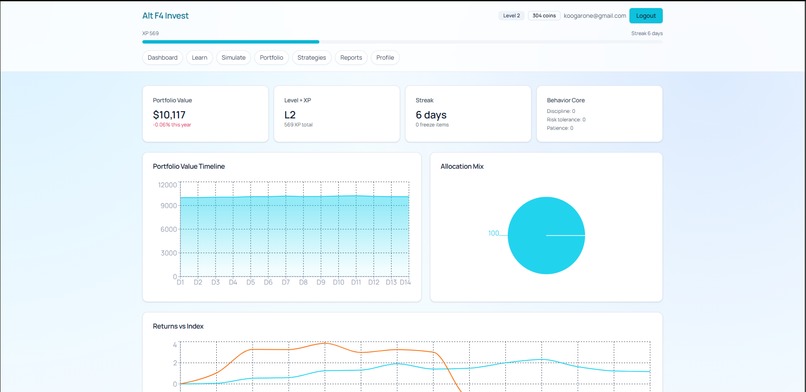Click the Behavior Core heading
The image size is (806, 392).
[565, 100]
